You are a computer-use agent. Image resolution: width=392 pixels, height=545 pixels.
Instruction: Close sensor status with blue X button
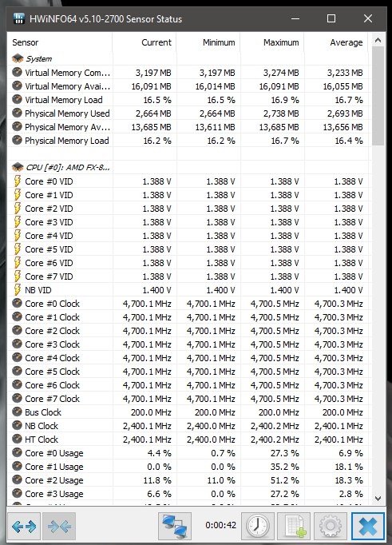368,527
